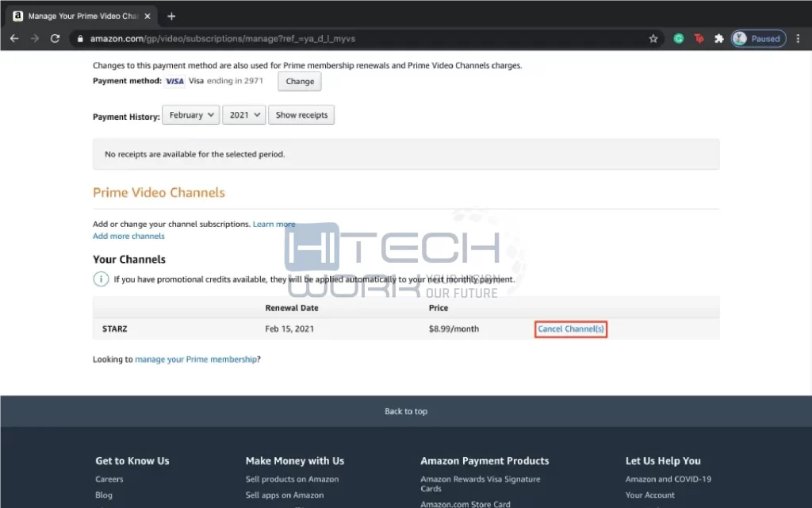Open Your Account footer link
The height and width of the screenshot is (508, 812).
click(x=650, y=495)
